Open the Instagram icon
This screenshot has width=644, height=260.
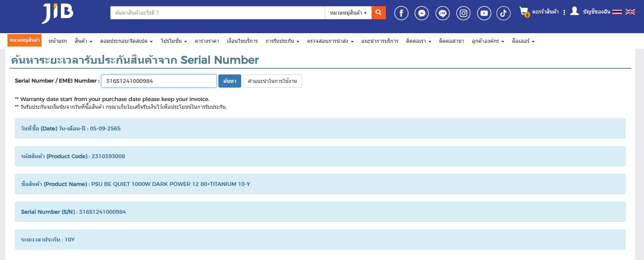coord(463,14)
